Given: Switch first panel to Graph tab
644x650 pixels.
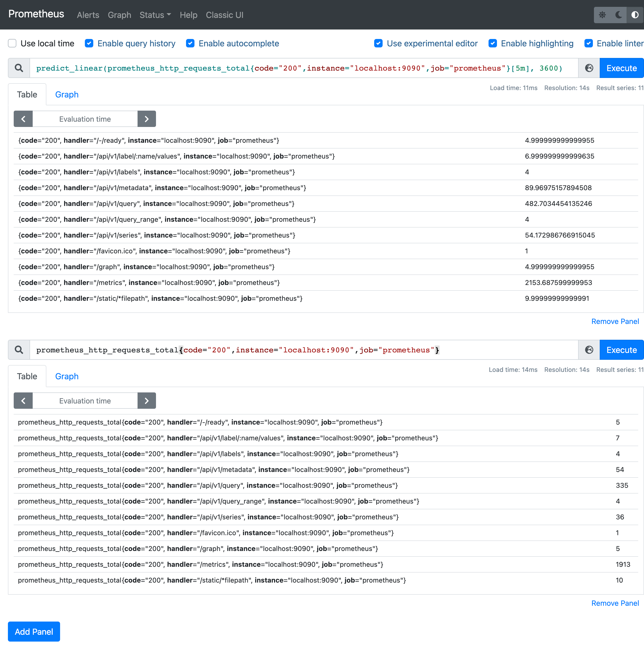Looking at the screenshot, I should (67, 95).
